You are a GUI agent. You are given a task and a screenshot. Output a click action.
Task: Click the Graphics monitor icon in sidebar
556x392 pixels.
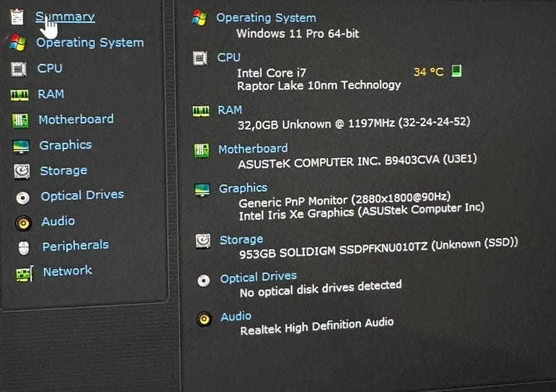point(21,146)
